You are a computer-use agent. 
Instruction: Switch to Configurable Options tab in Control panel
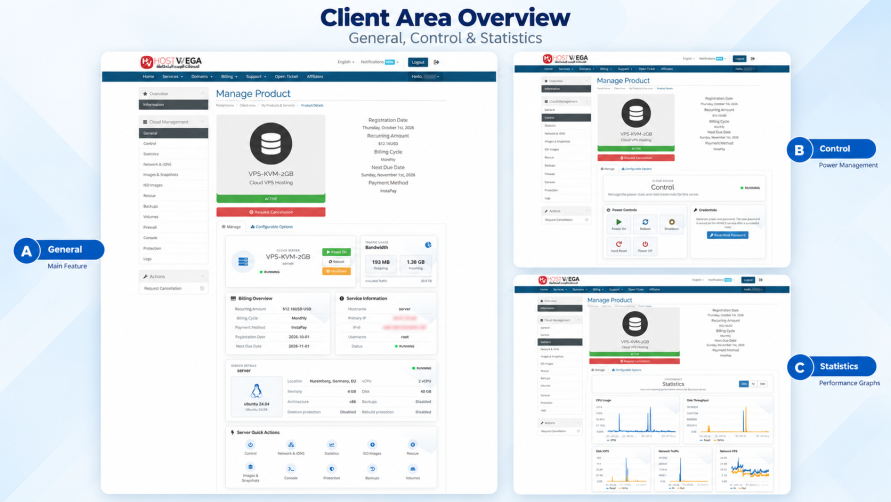(636, 169)
